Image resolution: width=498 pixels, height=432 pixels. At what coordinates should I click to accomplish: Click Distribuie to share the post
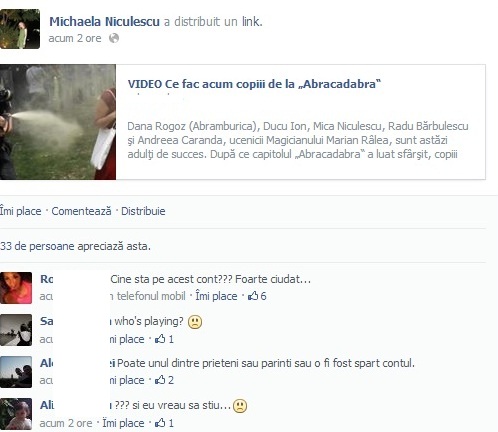tap(143, 211)
